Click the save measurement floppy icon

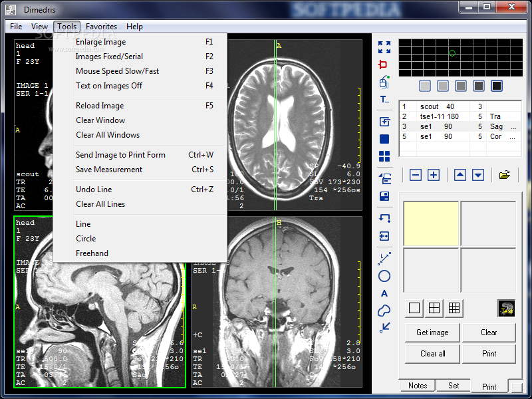[x=384, y=196]
